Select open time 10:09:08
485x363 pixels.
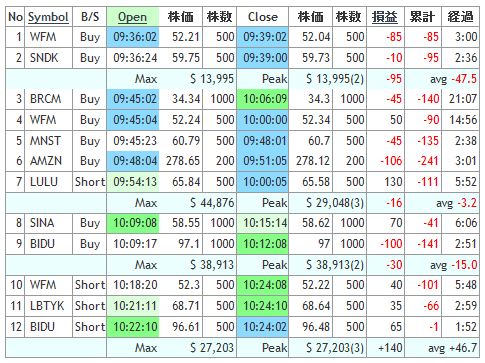point(135,223)
